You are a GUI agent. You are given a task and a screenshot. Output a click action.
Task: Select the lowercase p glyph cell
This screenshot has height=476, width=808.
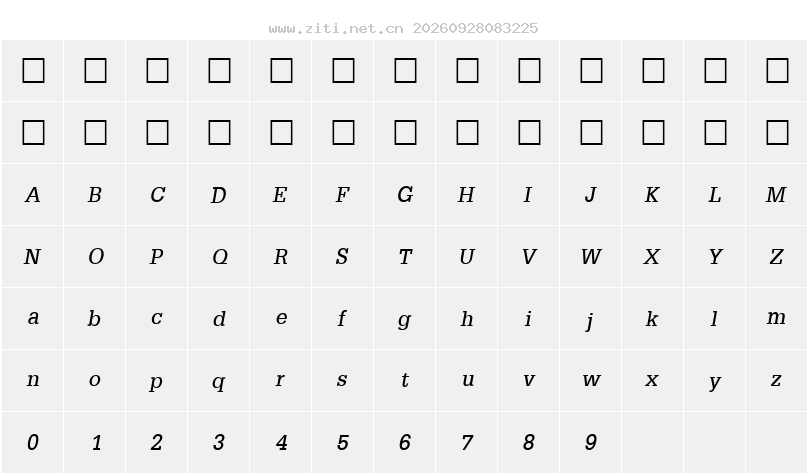tap(157, 381)
